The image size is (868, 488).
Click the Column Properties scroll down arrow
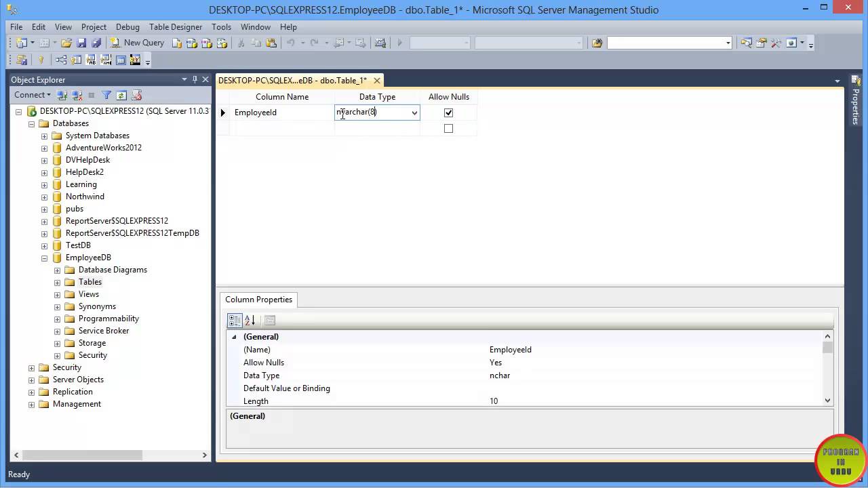tap(827, 401)
